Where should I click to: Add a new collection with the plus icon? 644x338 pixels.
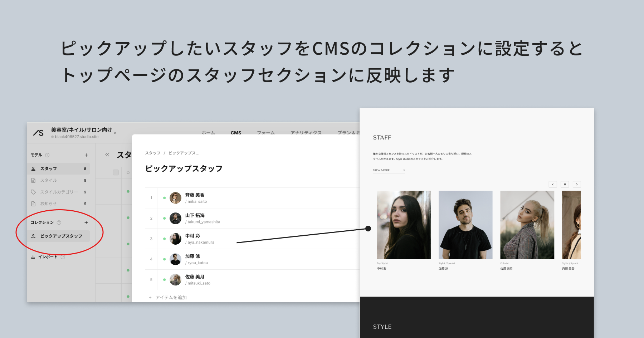86,222
